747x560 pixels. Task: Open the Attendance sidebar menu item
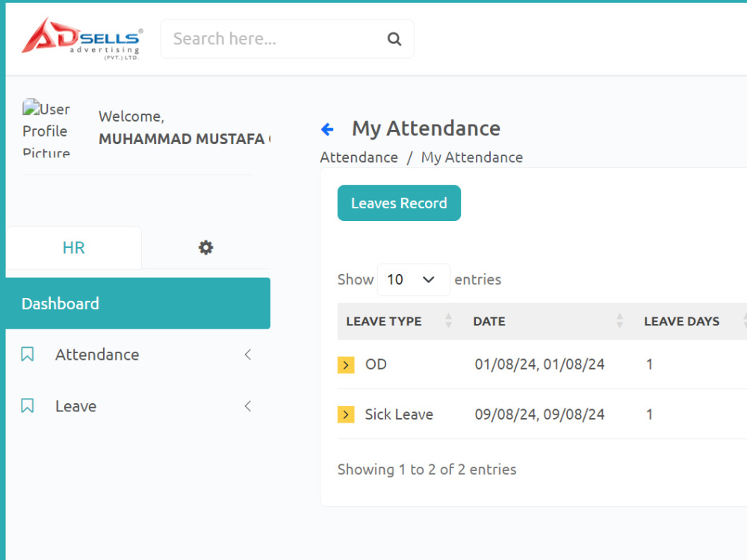coord(138,354)
